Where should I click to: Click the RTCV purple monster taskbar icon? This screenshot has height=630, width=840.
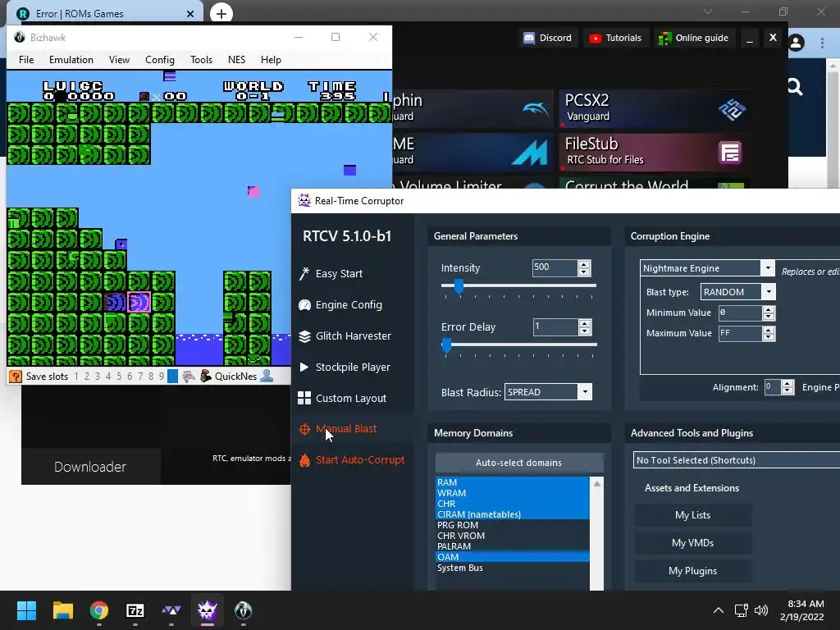(x=208, y=610)
